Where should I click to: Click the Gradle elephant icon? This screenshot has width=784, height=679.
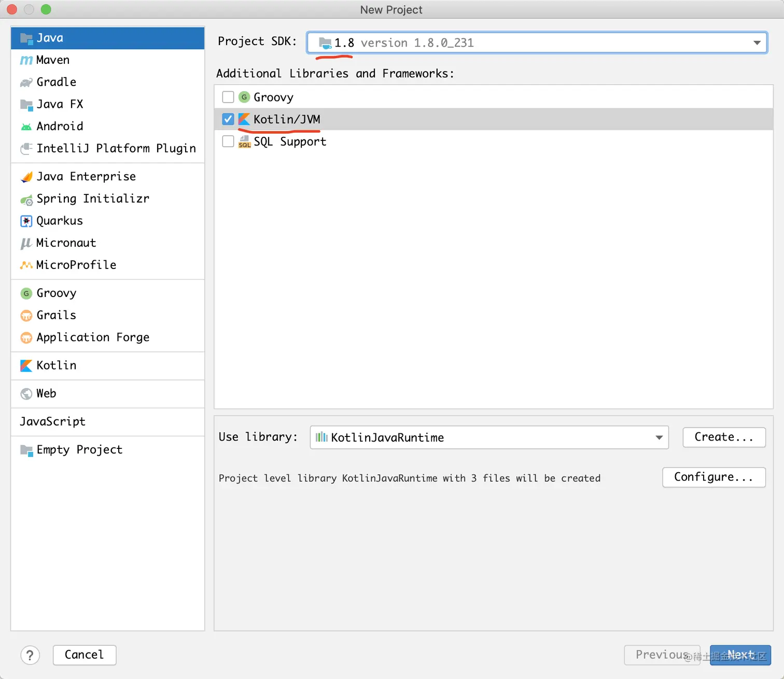26,82
